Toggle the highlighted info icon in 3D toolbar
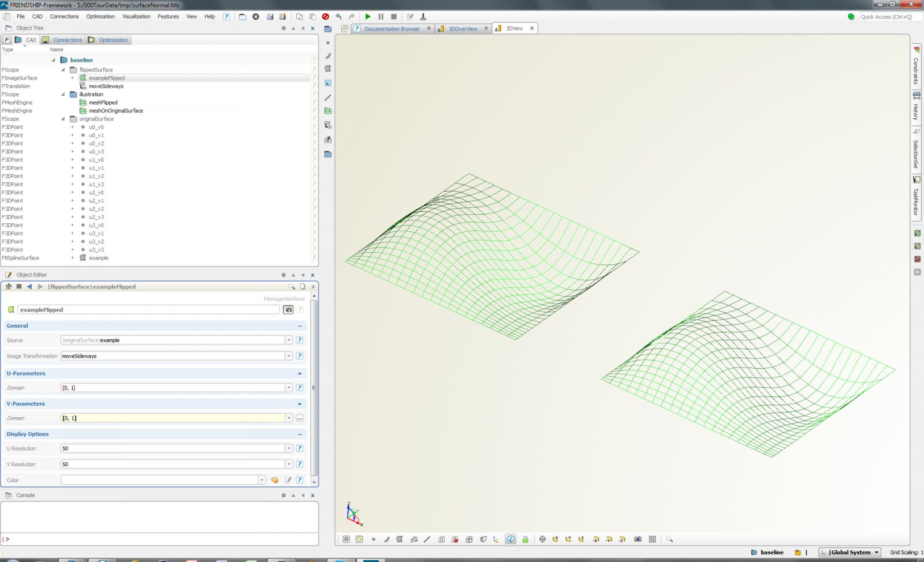This screenshot has height=562, width=924. pyautogui.click(x=511, y=539)
